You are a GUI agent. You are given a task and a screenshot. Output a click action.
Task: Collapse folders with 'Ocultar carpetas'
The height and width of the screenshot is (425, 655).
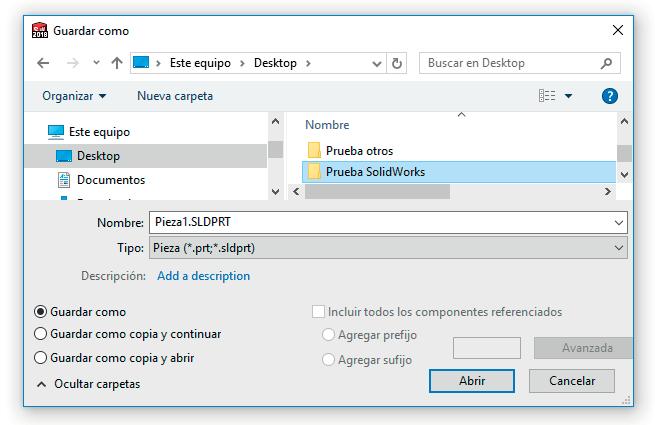pos(89,384)
